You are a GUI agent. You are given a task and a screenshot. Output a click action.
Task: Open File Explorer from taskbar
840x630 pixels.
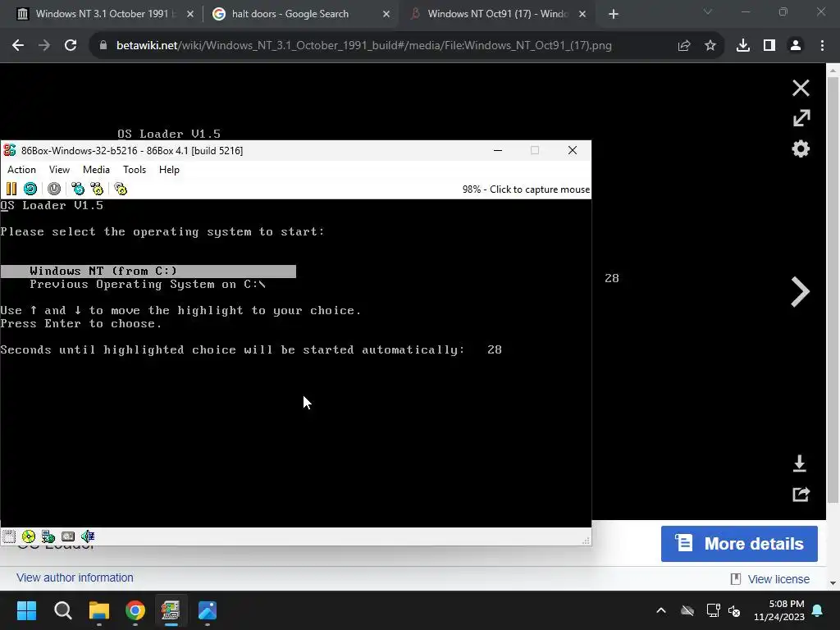click(99, 610)
